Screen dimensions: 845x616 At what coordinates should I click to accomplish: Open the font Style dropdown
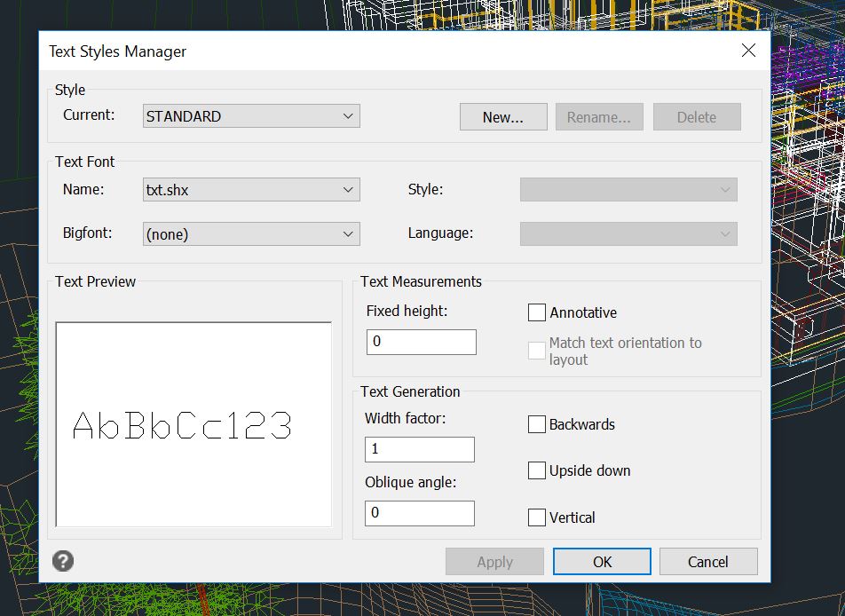click(x=628, y=190)
